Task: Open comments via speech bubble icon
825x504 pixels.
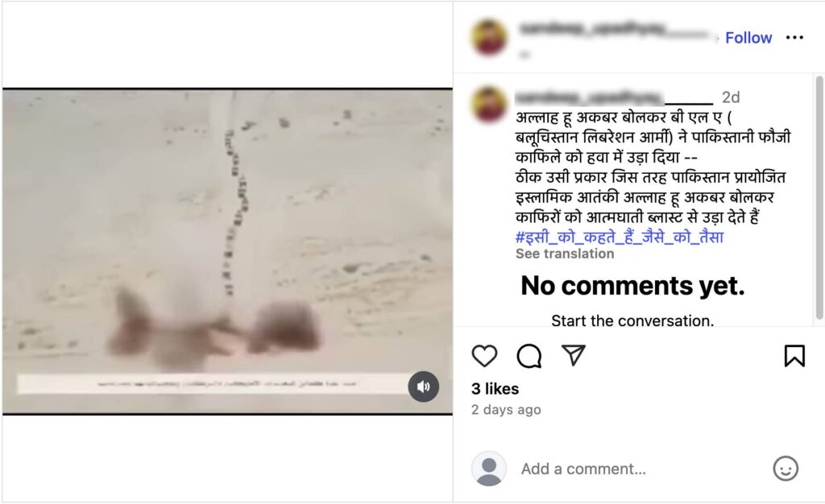Action: 529,356
